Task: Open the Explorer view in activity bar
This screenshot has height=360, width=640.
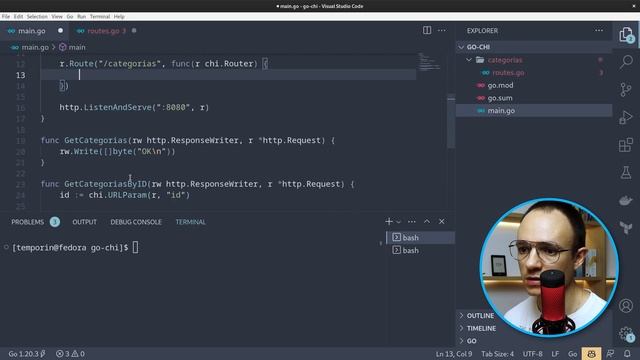Action: pyautogui.click(x=626, y=35)
